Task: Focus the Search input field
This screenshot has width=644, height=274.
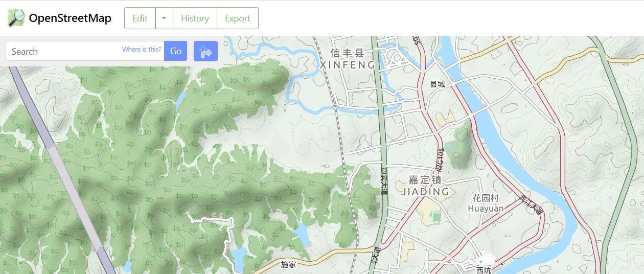Action: coord(85,51)
